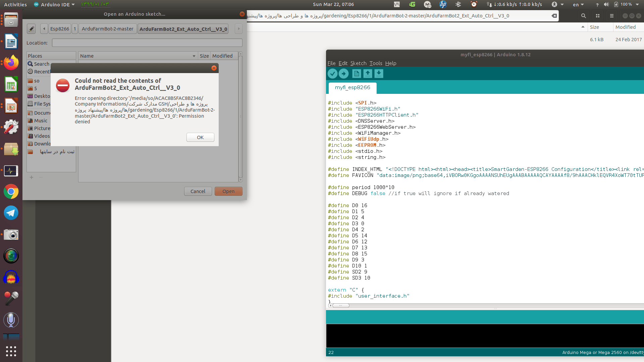
Task: Click the horizontal scrollbar in the Arduino editor
Action: pyautogui.click(x=340, y=305)
